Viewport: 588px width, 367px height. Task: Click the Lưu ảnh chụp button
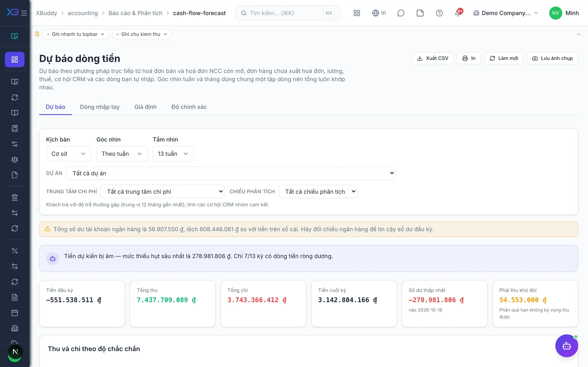552,58
